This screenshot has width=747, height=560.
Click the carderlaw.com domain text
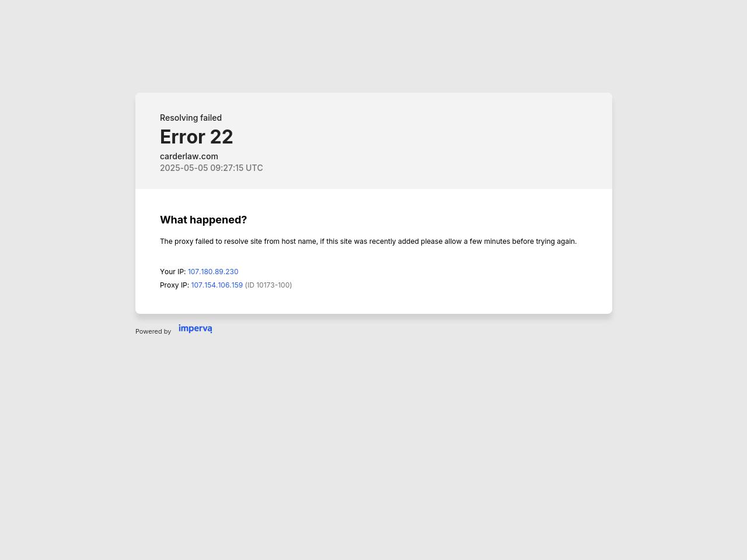(x=189, y=156)
